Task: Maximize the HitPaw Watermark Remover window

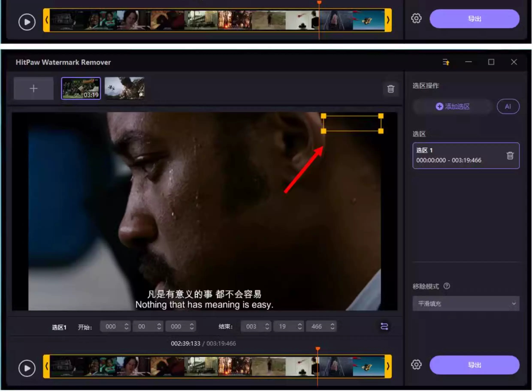Action: click(491, 62)
